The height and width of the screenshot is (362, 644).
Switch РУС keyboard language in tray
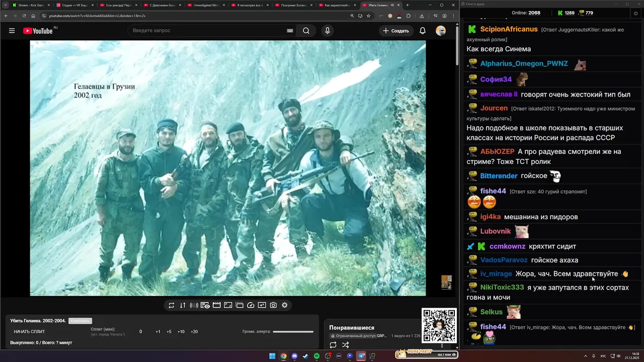click(603, 356)
